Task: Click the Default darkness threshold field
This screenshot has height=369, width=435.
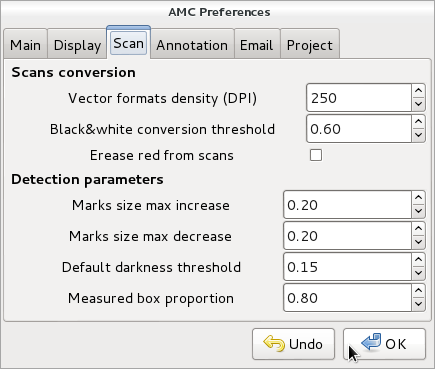Action: point(347,267)
